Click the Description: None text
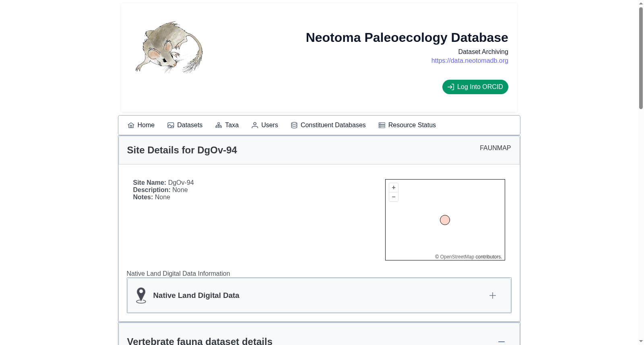Viewport: 644px width, 345px height. 160,190
